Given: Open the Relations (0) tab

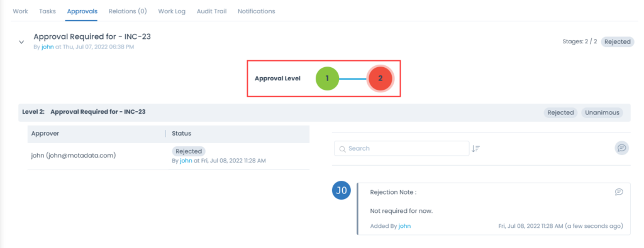Looking at the screenshot, I should pyautogui.click(x=127, y=11).
